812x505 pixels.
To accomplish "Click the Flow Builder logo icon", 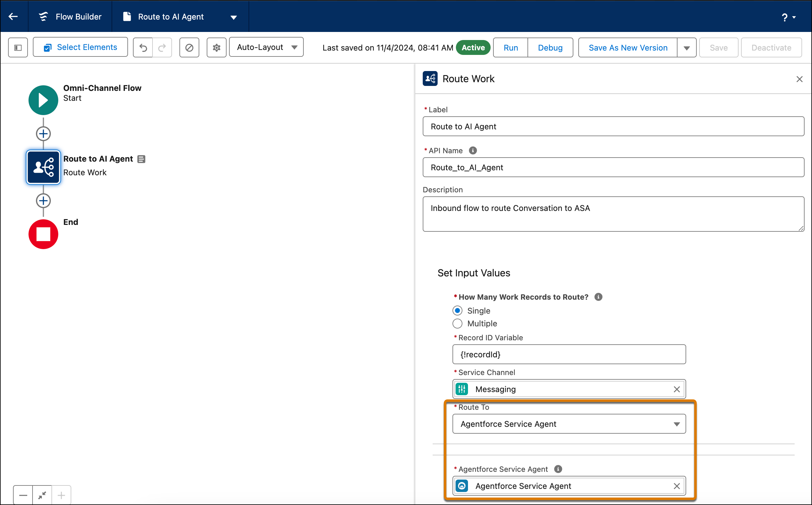I will coord(43,16).
